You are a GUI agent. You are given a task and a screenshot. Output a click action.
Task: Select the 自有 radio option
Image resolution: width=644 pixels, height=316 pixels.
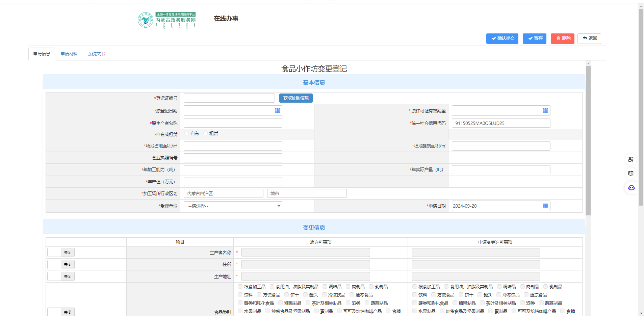tap(187, 133)
